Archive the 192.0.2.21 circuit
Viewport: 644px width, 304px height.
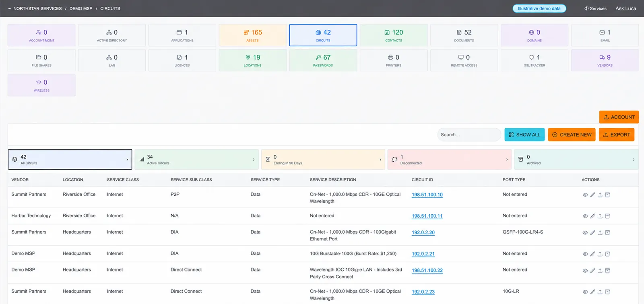tap(607, 254)
